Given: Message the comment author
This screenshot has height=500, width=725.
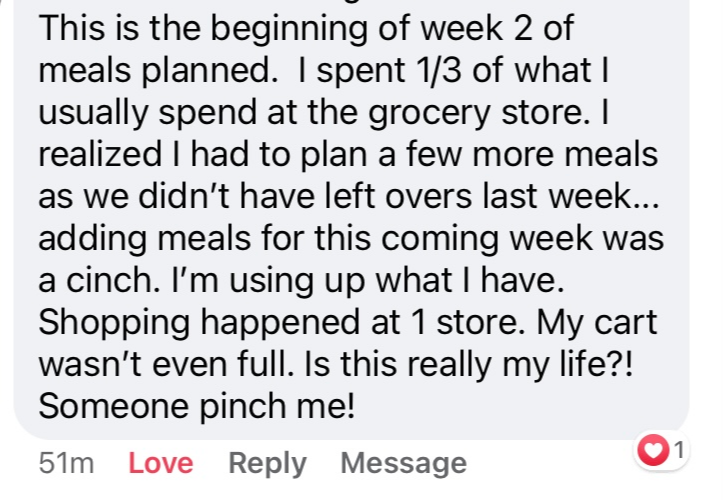Looking at the screenshot, I should 404,463.
